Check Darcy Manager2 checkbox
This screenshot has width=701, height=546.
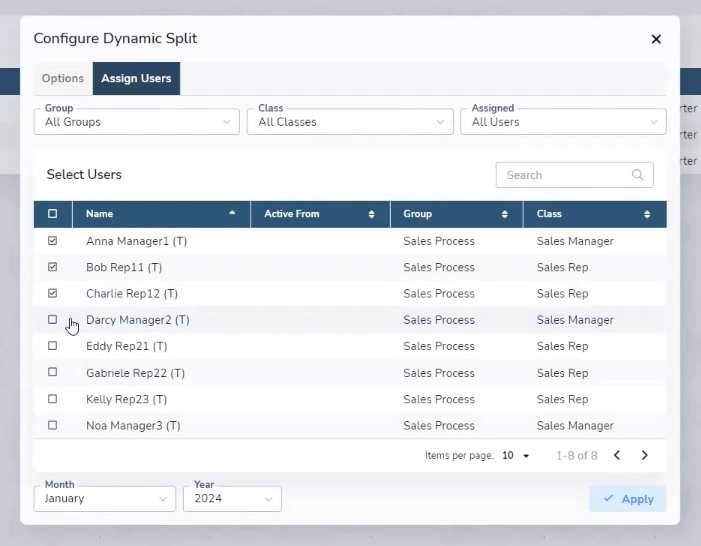[52, 319]
